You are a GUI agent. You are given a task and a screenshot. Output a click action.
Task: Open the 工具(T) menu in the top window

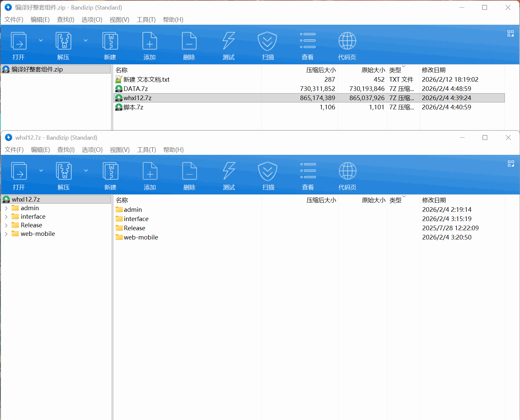146,20
